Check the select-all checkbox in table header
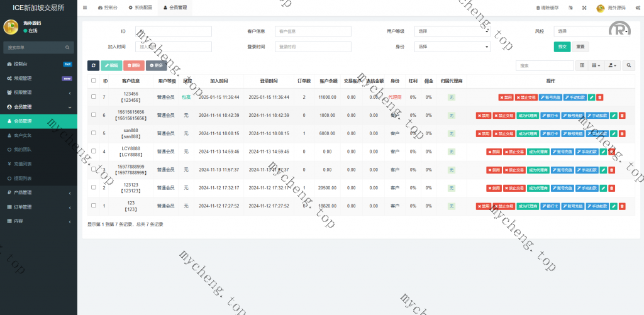 (x=94, y=80)
